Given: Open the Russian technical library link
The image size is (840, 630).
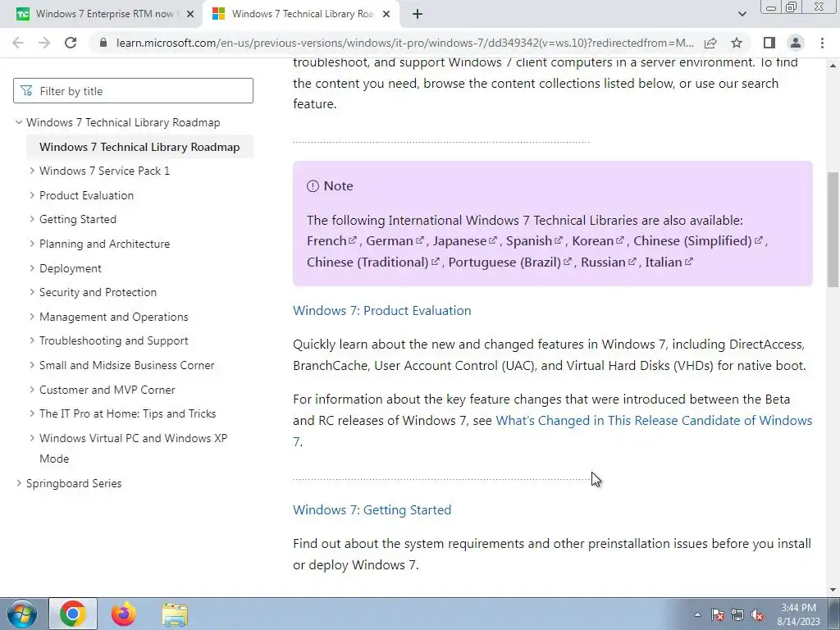Looking at the screenshot, I should tap(609, 262).
